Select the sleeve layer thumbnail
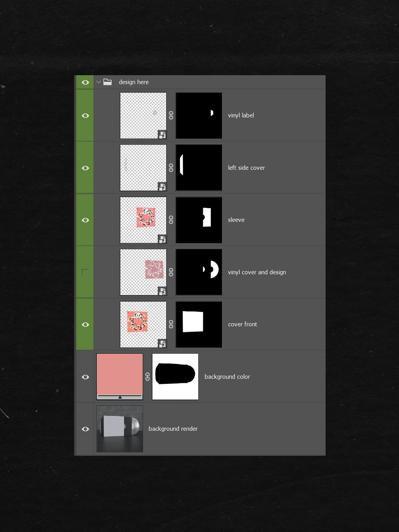The width and height of the screenshot is (399, 532). point(143,220)
